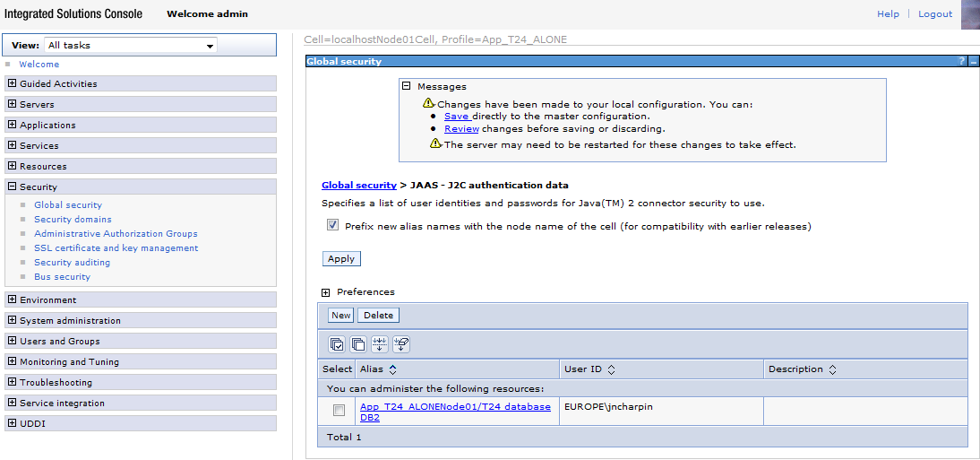This screenshot has height=460, width=980.
Task: Click the Deselect All table icon
Action: [x=358, y=343]
